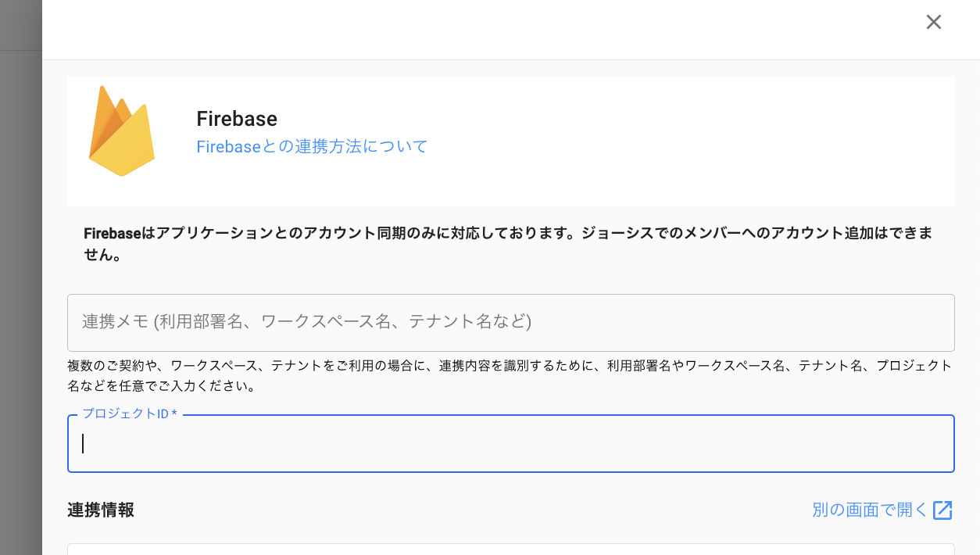
Task: Dismiss the panel via the dimmed left backdrop
Action: click(20, 313)
